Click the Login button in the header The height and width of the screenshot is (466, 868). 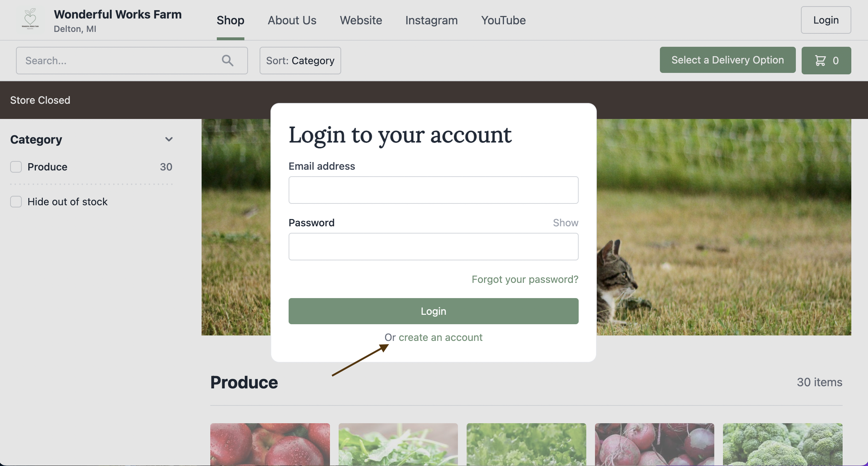coord(826,20)
